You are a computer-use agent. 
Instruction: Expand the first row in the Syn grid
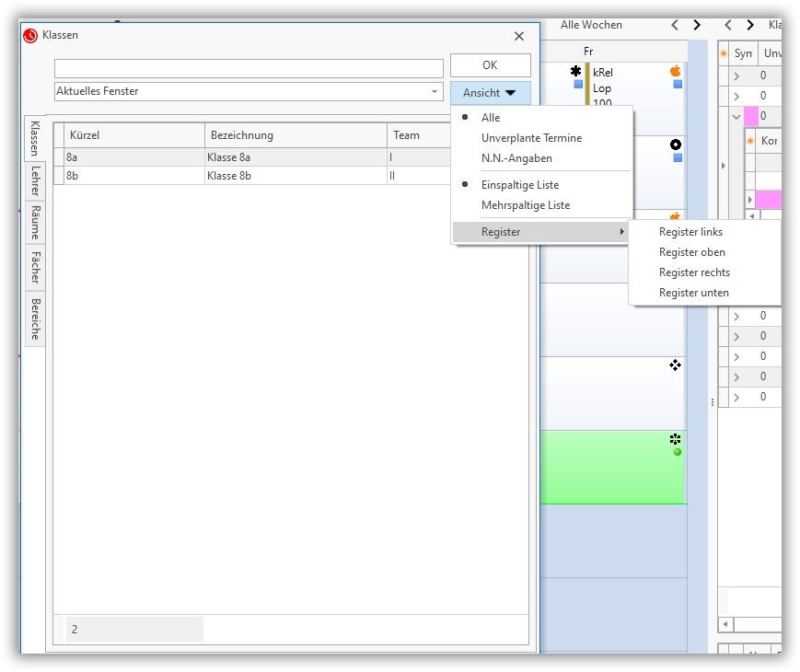click(x=736, y=75)
